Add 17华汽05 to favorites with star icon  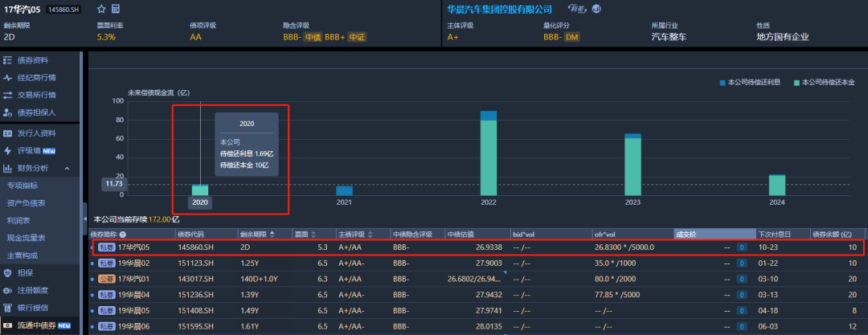[x=100, y=9]
